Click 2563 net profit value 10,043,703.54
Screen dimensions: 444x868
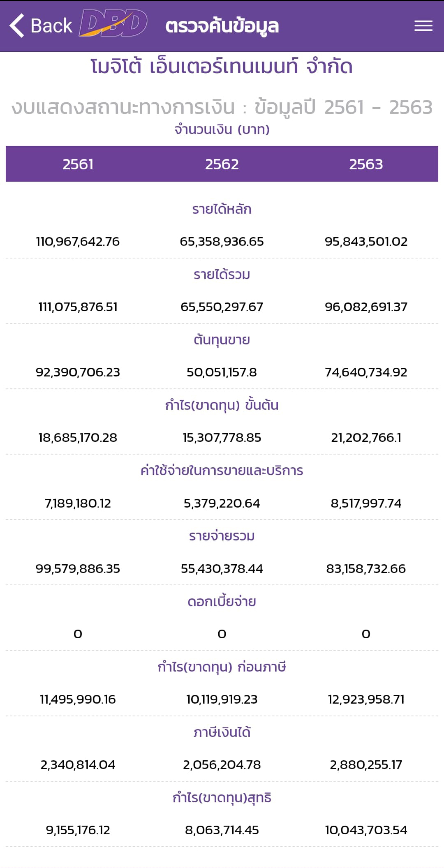(x=366, y=830)
